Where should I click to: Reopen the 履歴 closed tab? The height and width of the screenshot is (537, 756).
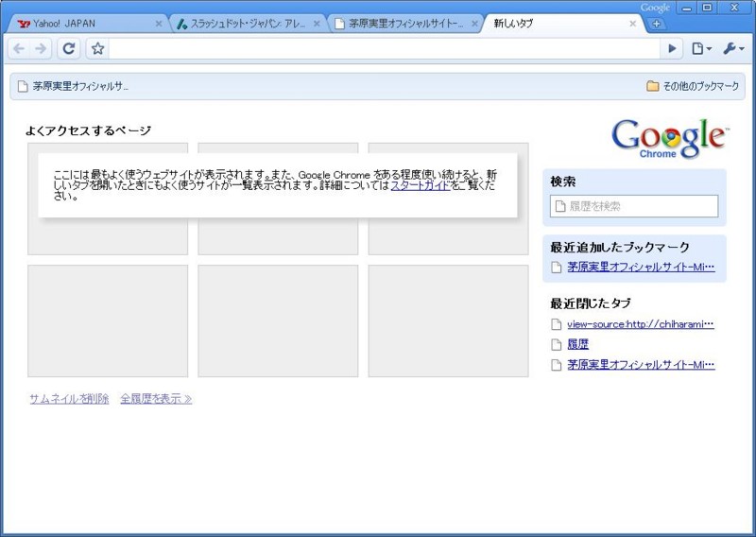[x=577, y=344]
